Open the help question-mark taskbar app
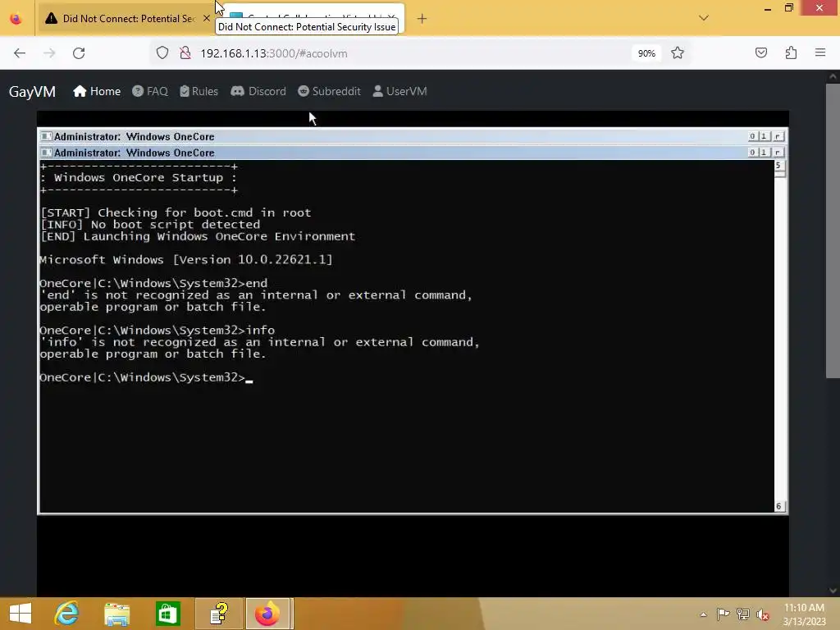The width and height of the screenshot is (840, 630). pos(219,614)
